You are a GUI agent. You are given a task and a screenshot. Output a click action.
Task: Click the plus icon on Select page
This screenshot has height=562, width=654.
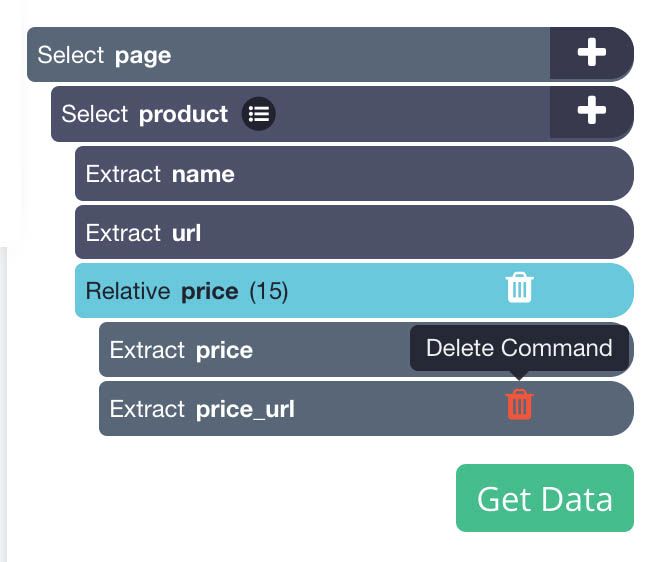[x=591, y=53]
